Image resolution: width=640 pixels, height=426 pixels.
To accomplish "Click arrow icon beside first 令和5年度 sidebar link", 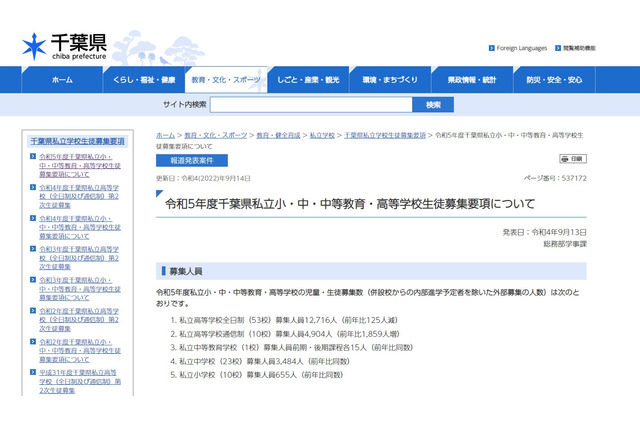I will coord(34,158).
